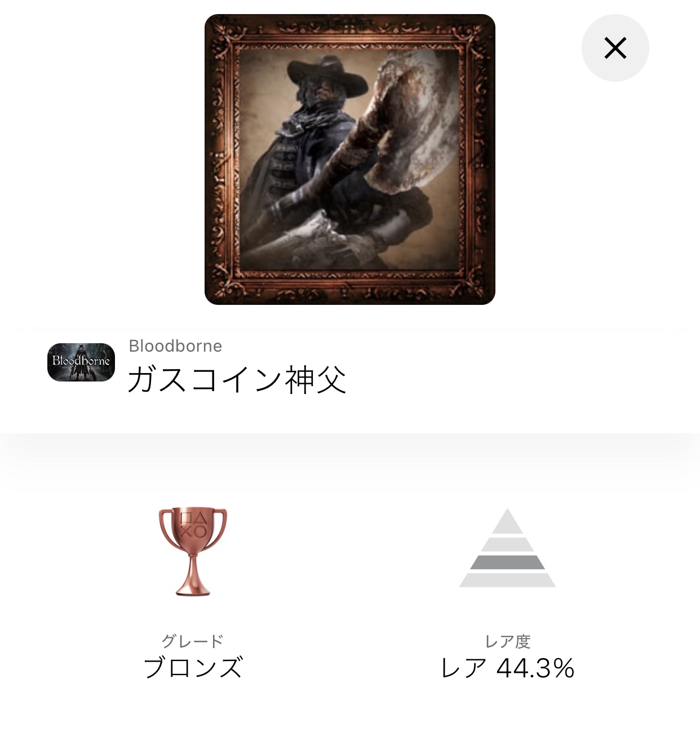Tap the ガスコイン神父 trophy name
Screen dimensions: 700x736
coord(237,379)
